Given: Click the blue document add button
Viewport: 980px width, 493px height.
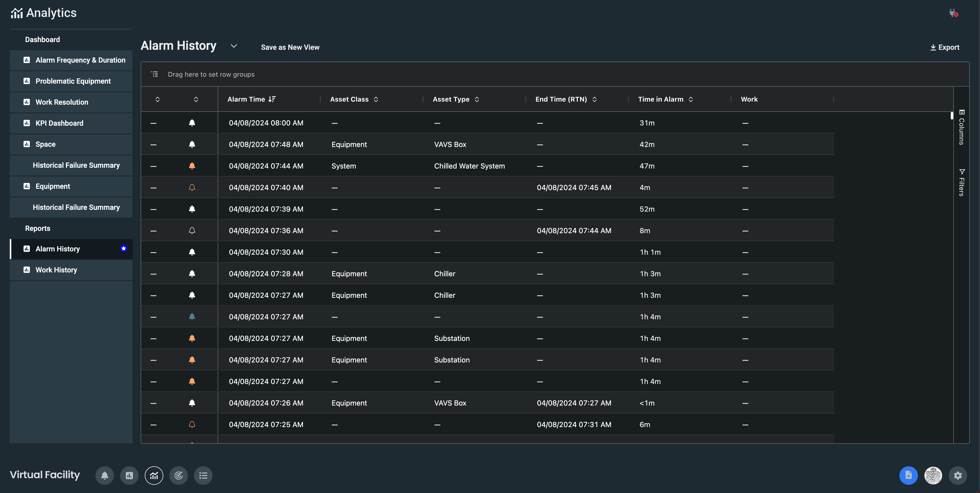Looking at the screenshot, I should point(908,476).
